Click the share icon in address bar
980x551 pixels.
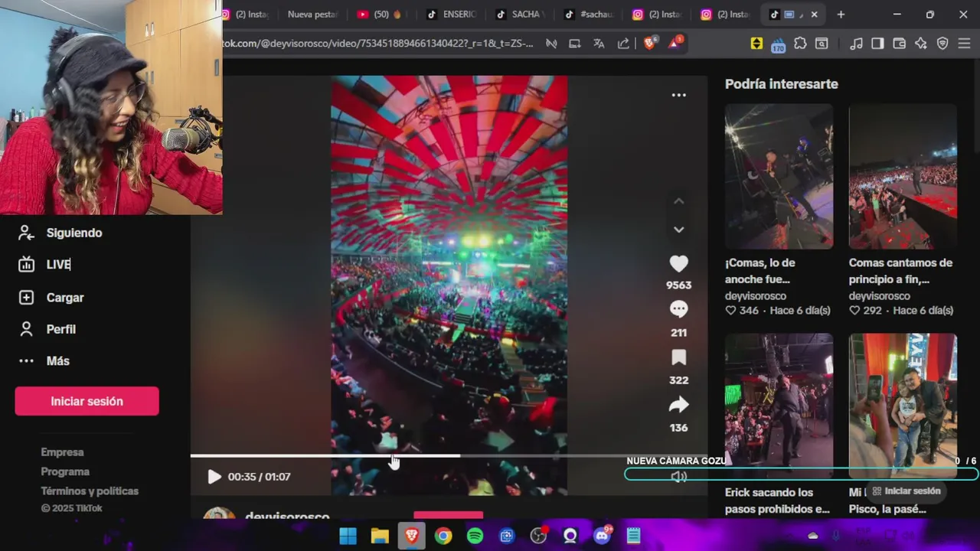tap(623, 44)
